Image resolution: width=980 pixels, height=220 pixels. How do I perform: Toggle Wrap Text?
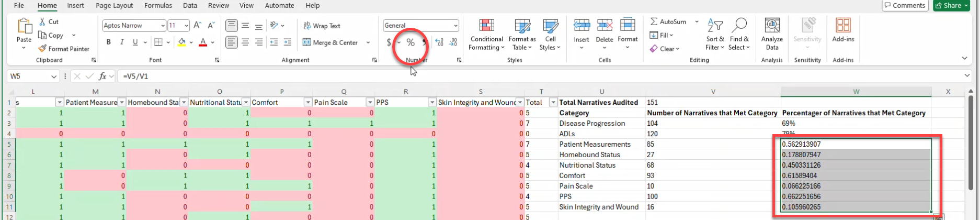(x=321, y=26)
